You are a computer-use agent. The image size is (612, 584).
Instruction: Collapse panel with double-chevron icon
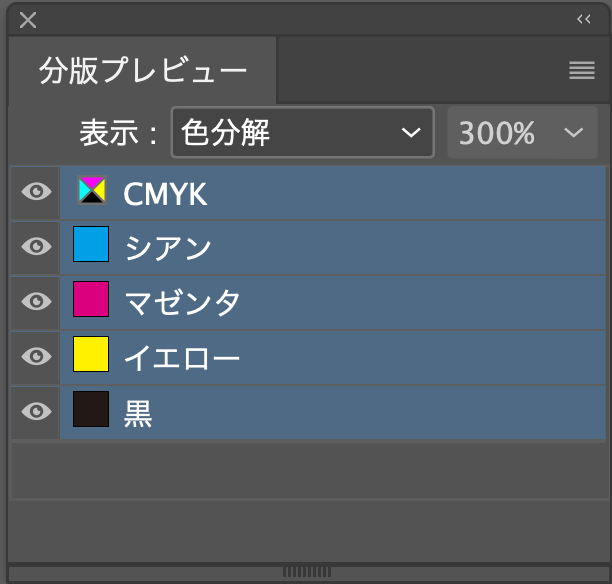pyautogui.click(x=584, y=19)
